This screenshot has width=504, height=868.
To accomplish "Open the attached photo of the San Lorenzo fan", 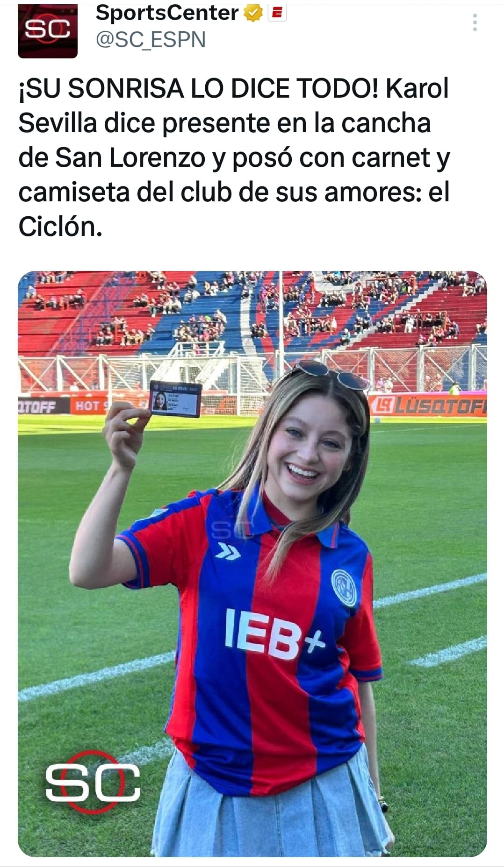I will 252,564.
